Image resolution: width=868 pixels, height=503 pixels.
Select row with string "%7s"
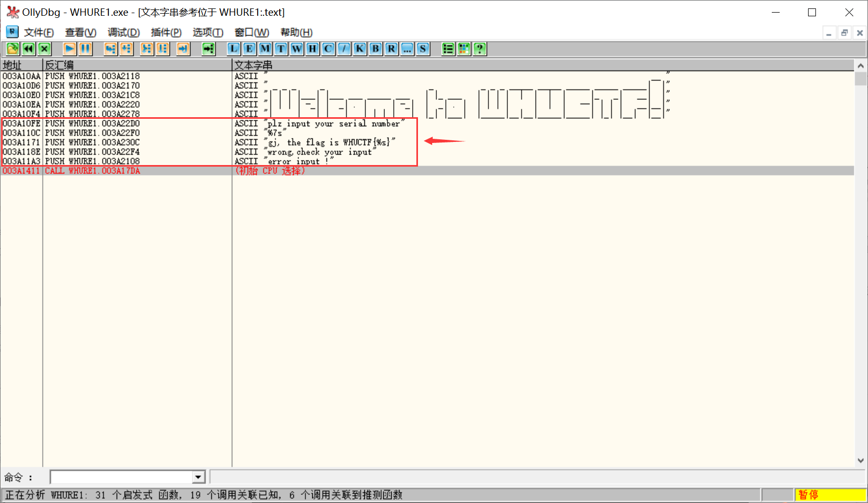point(427,133)
